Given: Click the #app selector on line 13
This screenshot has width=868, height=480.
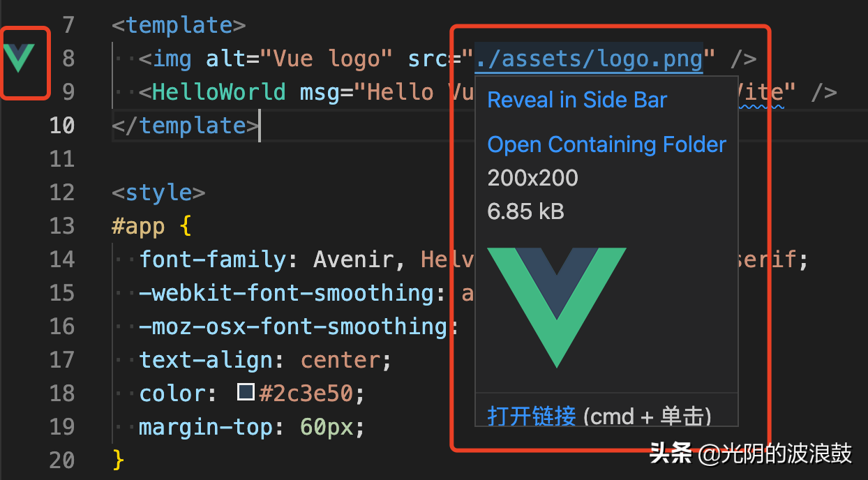Looking at the screenshot, I should 138,226.
